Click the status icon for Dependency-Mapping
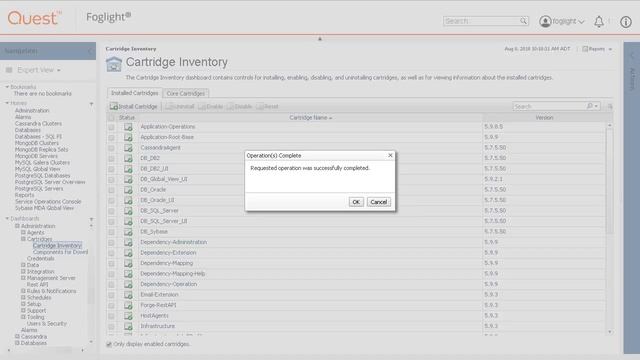Screen dimensions: 640x360 coord(128,263)
